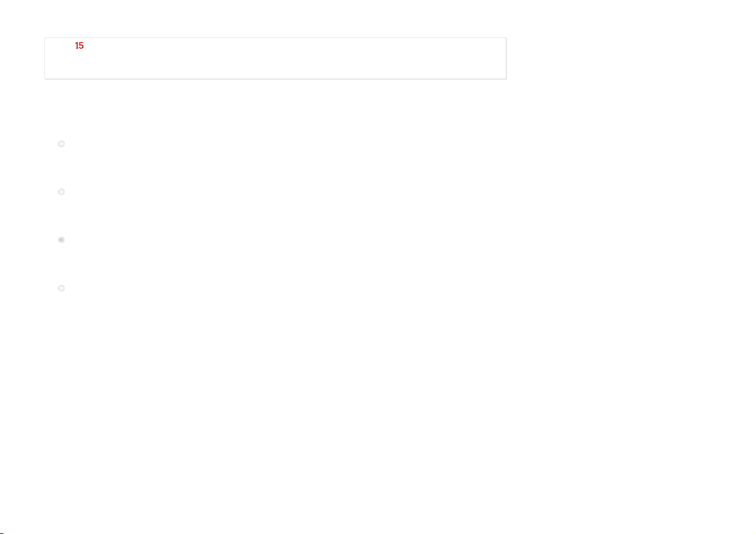
Task: Click the red question number 15
Action: [x=79, y=46]
